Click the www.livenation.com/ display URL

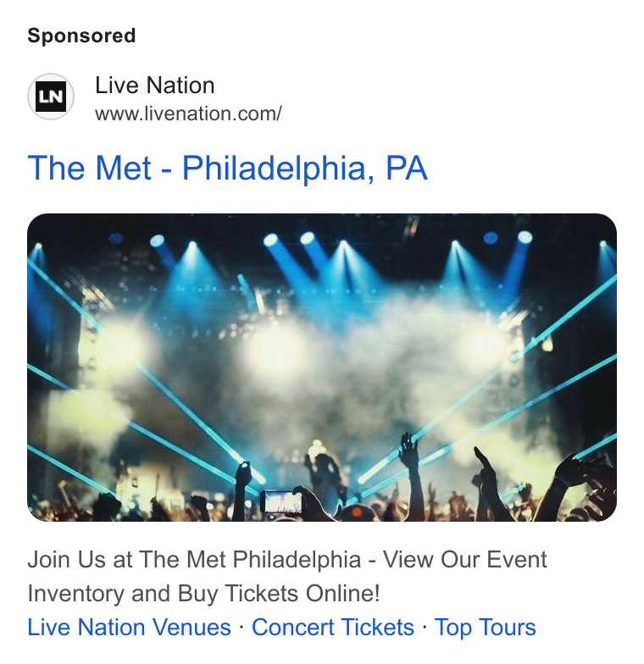pyautogui.click(x=188, y=113)
